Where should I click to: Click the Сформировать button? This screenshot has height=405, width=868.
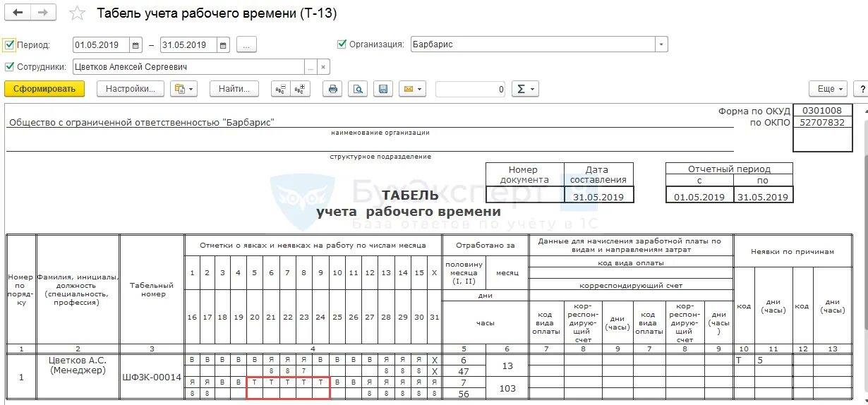(44, 89)
